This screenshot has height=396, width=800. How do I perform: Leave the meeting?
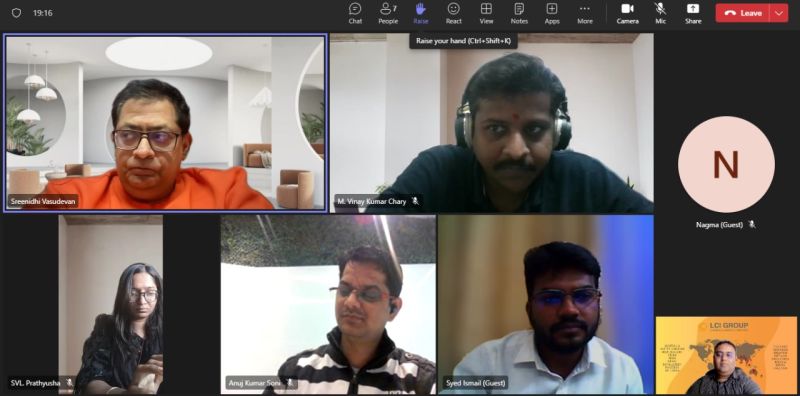pyautogui.click(x=743, y=13)
